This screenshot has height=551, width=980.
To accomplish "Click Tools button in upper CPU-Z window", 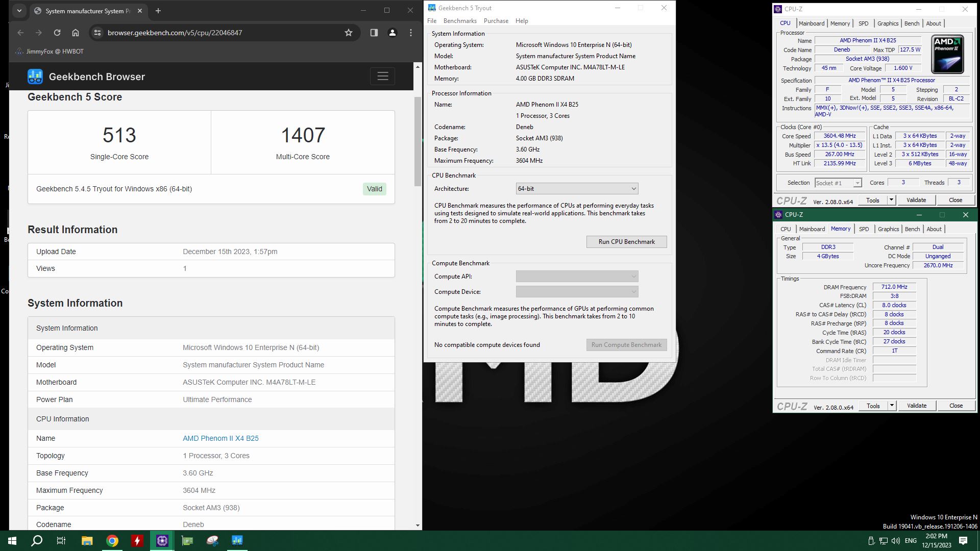I will point(872,200).
